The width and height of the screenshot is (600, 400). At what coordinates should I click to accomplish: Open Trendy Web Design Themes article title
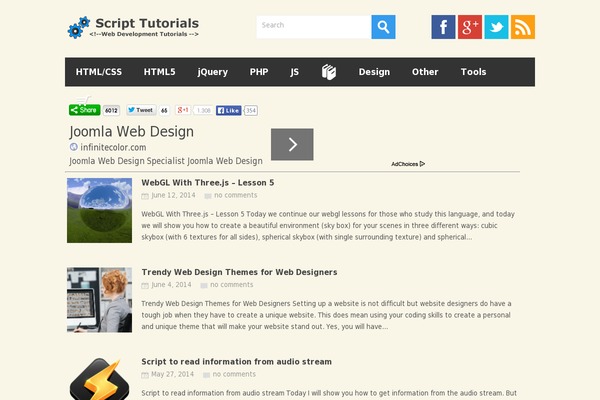click(x=240, y=272)
